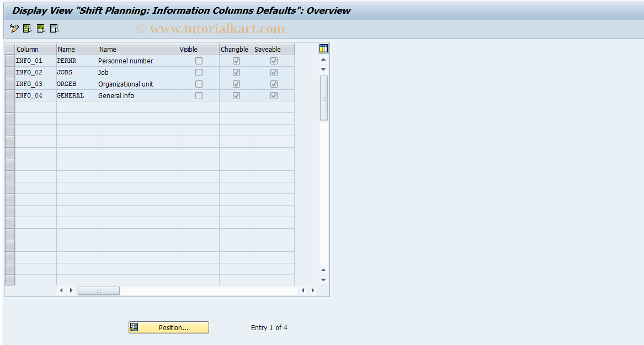This screenshot has height=345, width=644.
Task: Click the Saveable column header
Action: pyautogui.click(x=274, y=49)
